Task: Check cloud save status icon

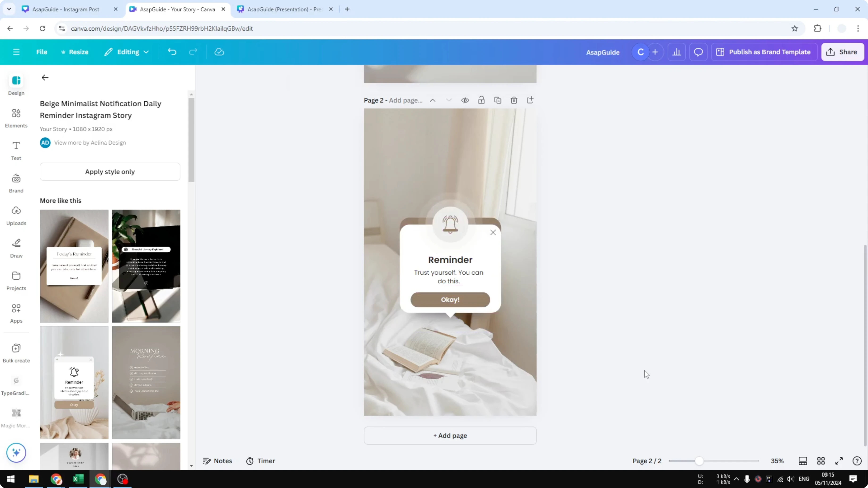Action: pyautogui.click(x=219, y=52)
